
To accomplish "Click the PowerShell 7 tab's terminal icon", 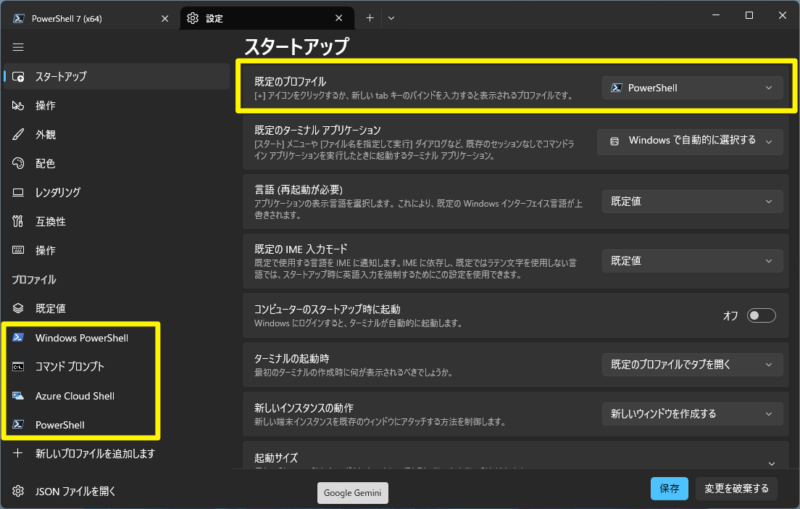I will (19, 18).
